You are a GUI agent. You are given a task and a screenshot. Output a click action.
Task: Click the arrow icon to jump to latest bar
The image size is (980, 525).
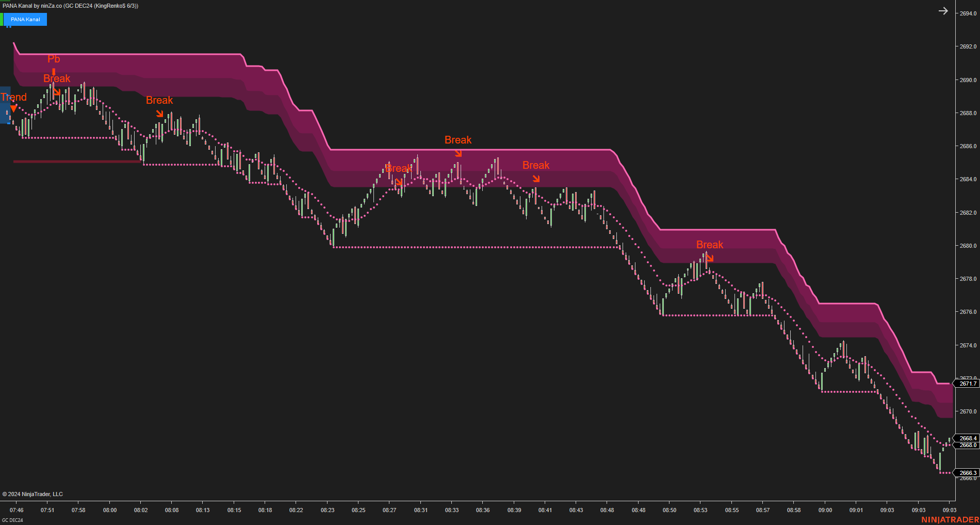(x=943, y=10)
